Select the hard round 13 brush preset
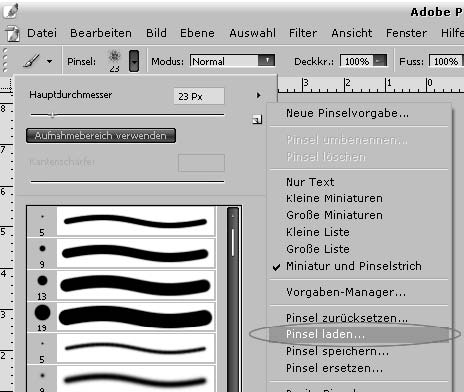The height and width of the screenshot is (392, 464). coord(121,285)
